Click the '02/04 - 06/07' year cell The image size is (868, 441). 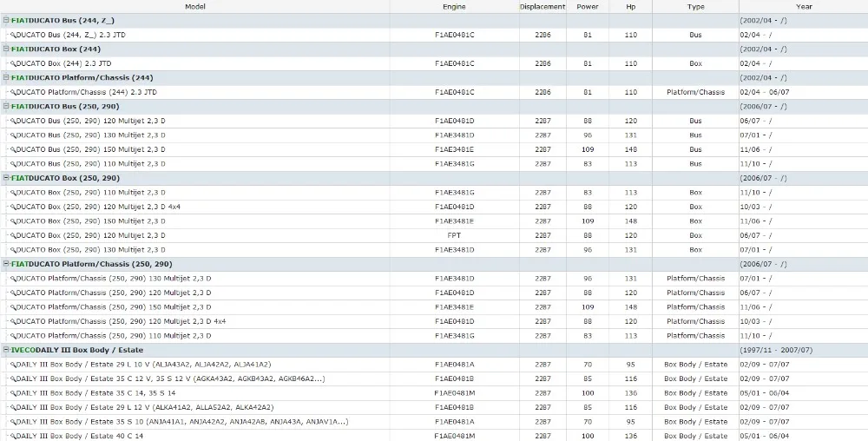coord(765,92)
